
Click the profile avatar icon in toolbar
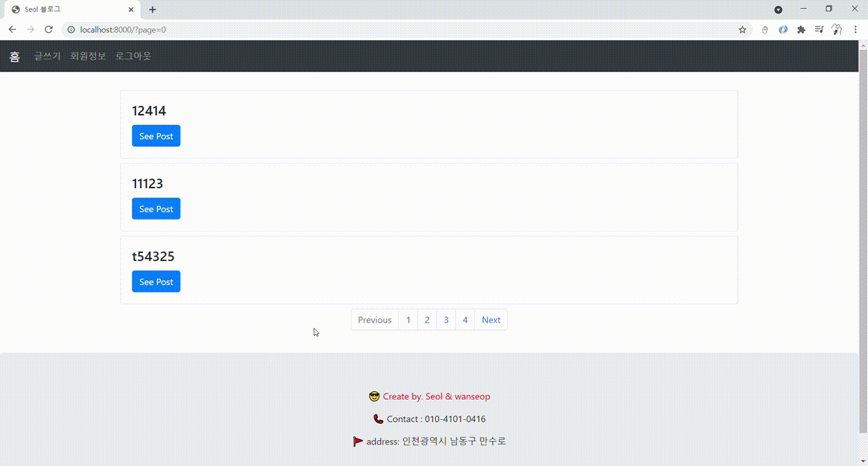click(x=837, y=30)
